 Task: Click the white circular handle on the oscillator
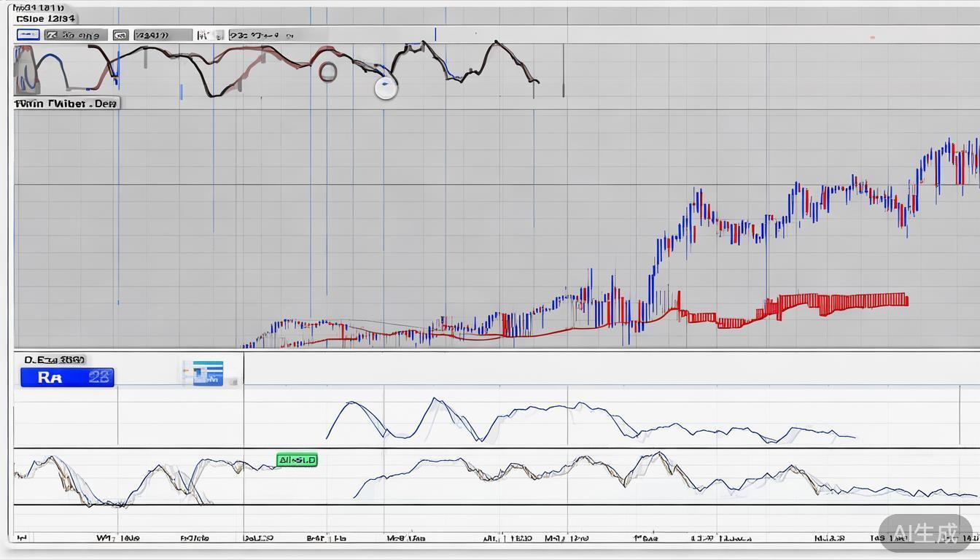pos(386,88)
